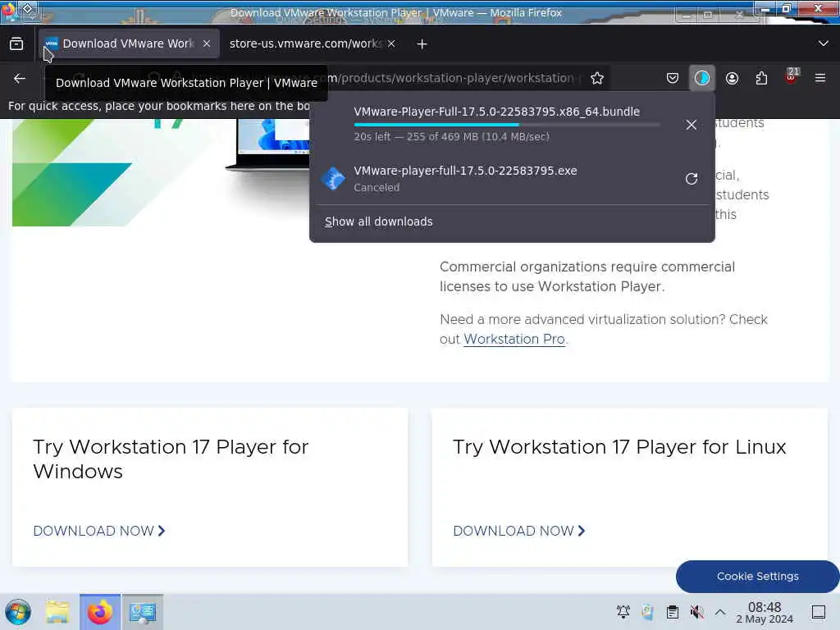Download Now for Linux Player
840x630 pixels.
point(519,531)
